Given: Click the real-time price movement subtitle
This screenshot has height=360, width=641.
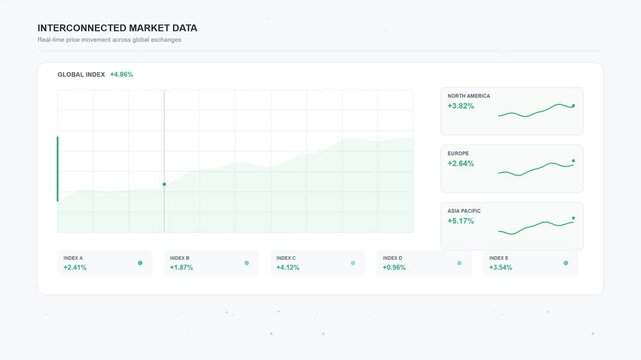Looking at the screenshot, I should tap(109, 40).
